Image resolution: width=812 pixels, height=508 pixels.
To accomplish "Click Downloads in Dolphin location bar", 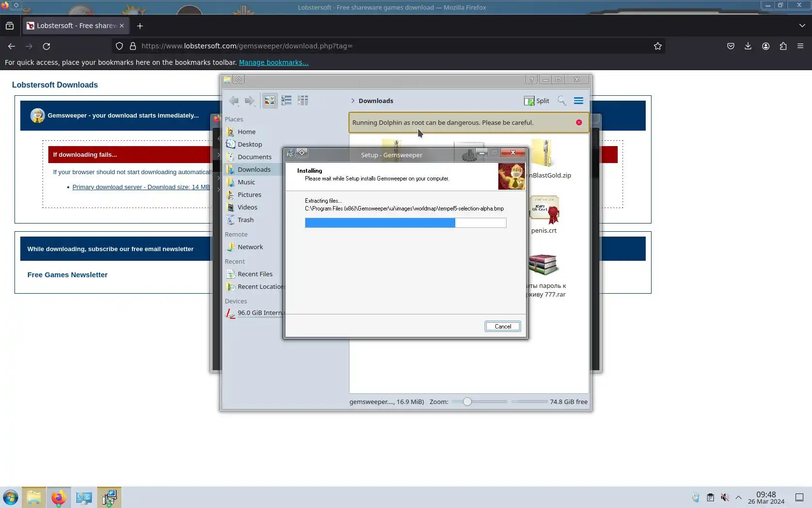I will pos(376,101).
